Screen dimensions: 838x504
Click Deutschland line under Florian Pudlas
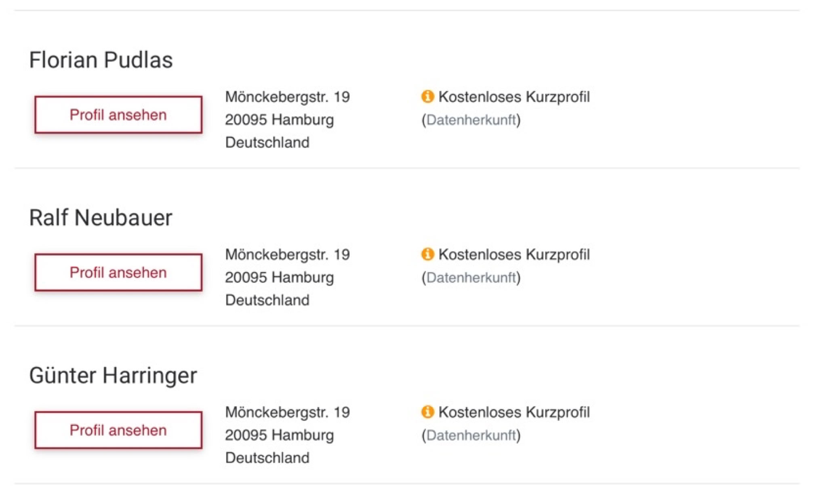tap(267, 143)
